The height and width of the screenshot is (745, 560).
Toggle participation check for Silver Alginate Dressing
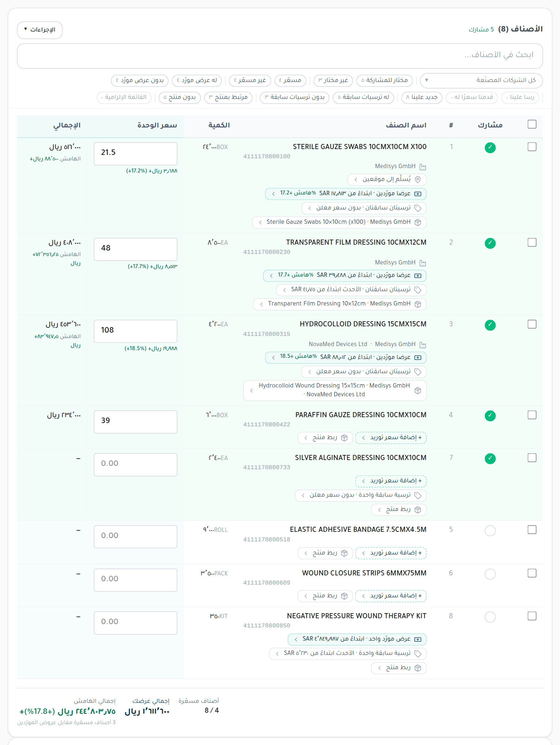490,459
